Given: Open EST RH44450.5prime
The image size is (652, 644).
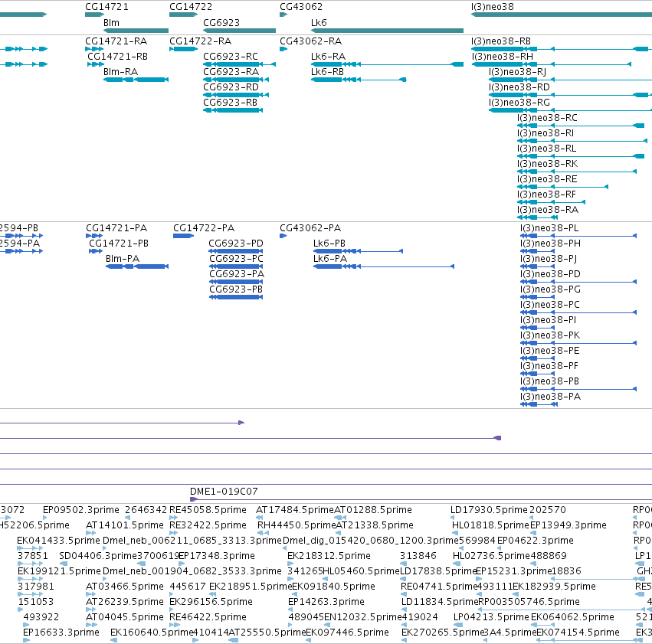Looking at the screenshot, I should (297, 525).
